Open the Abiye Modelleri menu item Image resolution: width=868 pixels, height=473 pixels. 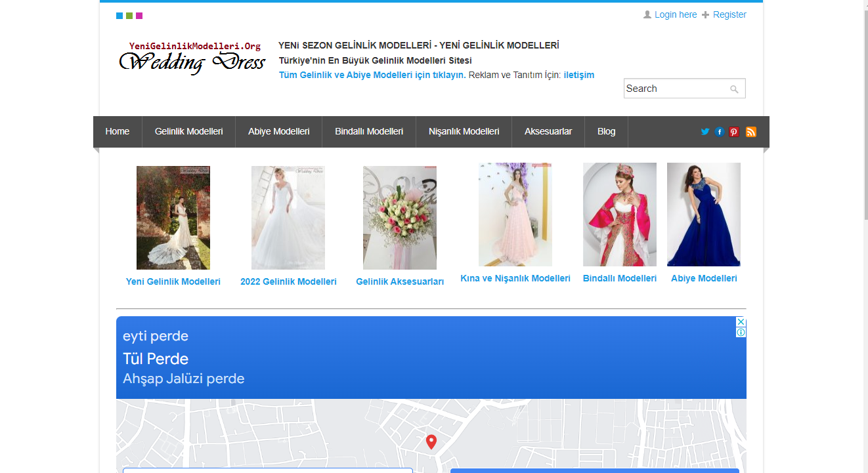[x=278, y=132]
